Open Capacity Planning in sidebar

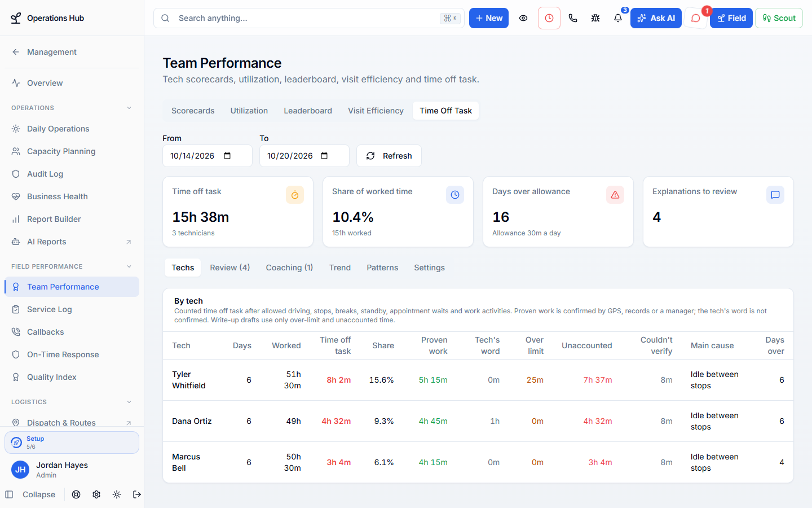pos(72,151)
